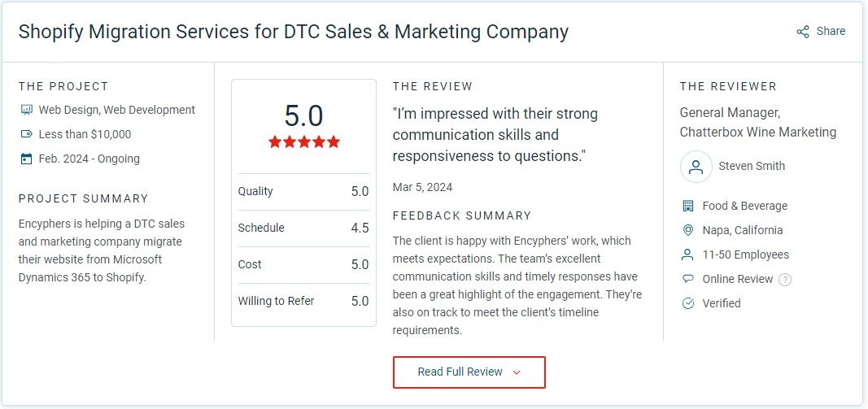
Task: Click the Quality rating row
Action: (303, 192)
